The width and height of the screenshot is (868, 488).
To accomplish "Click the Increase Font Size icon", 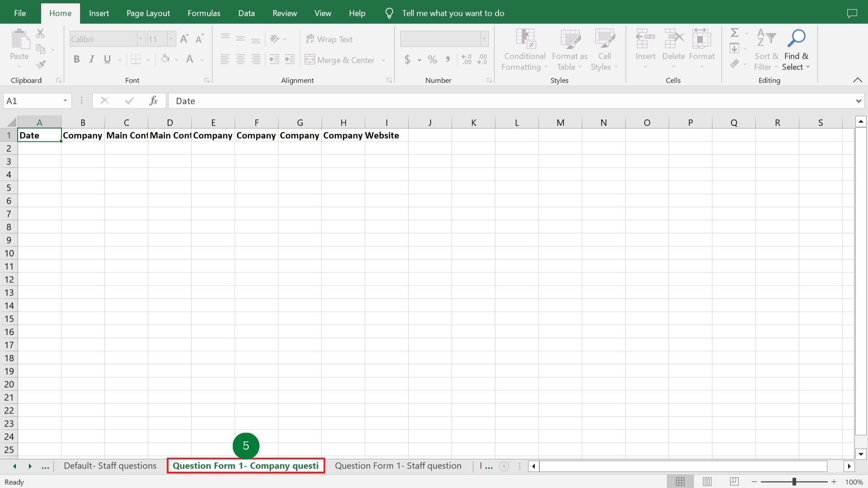I will pos(184,39).
